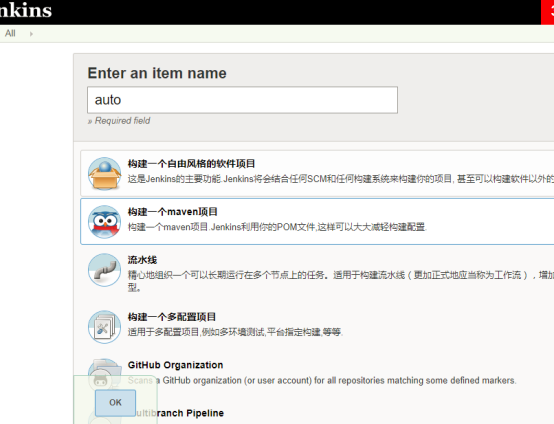Click the item name input field
The height and width of the screenshot is (424, 554).
pyautogui.click(x=242, y=100)
